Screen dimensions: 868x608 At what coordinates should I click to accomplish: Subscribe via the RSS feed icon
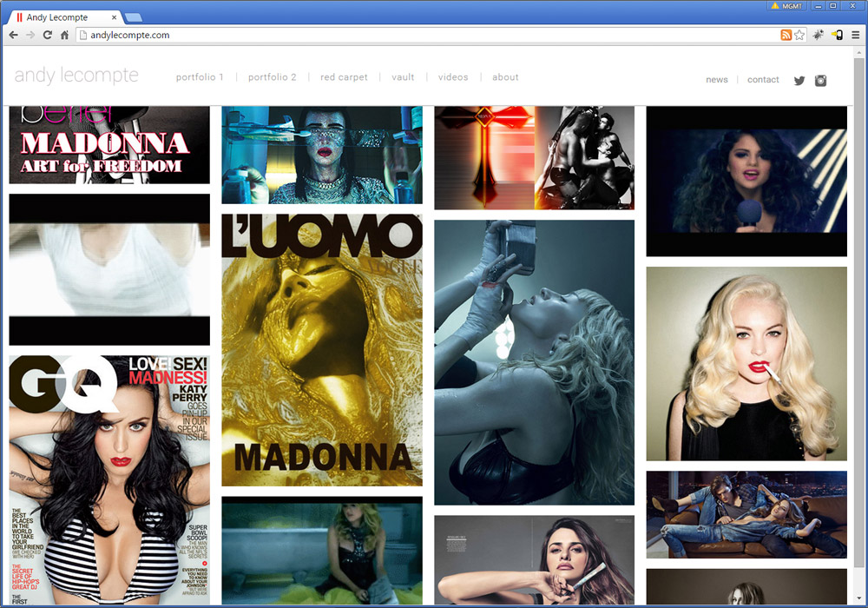coord(786,35)
